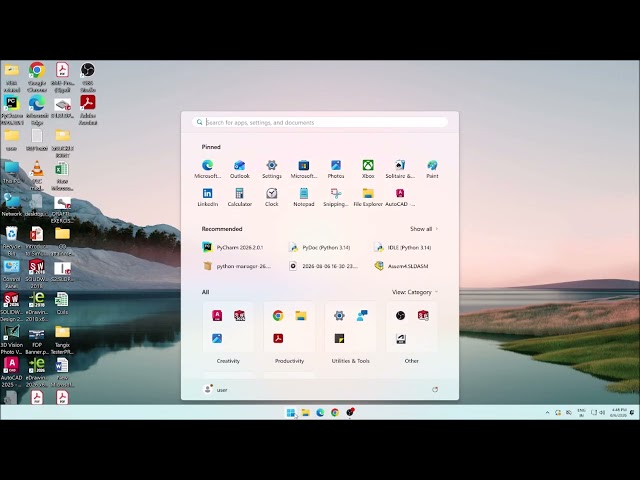Click the Start menu search box
This screenshot has width=640, height=480.
(x=320, y=122)
